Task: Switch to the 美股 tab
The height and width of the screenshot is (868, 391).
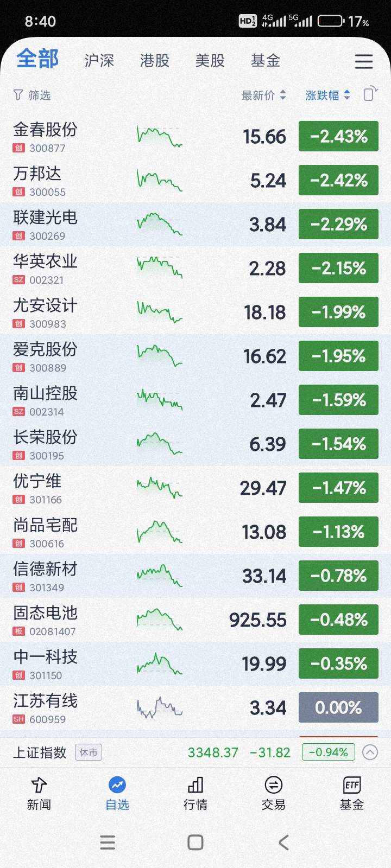Action: [x=210, y=61]
